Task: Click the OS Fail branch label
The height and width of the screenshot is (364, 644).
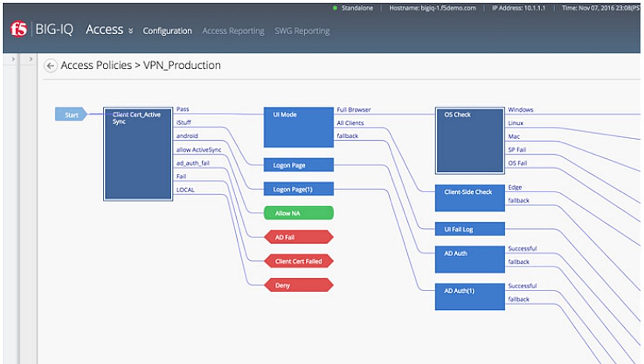Action: pyautogui.click(x=517, y=163)
